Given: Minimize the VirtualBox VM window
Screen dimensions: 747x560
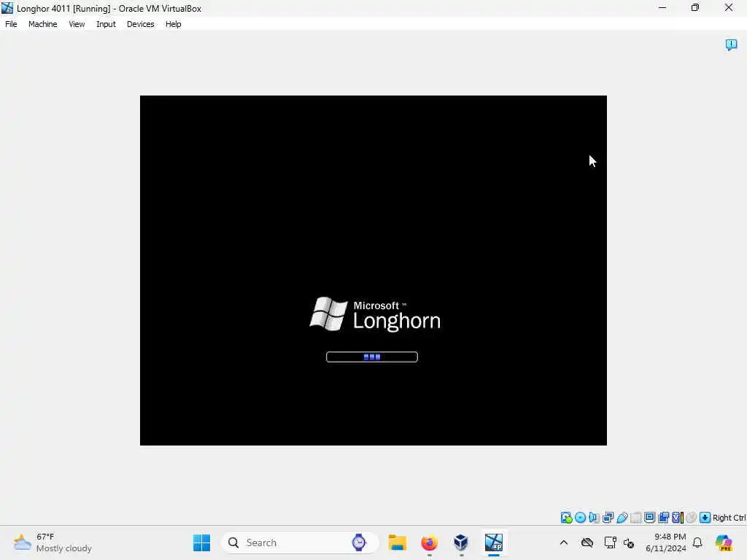Looking at the screenshot, I should (x=662, y=7).
